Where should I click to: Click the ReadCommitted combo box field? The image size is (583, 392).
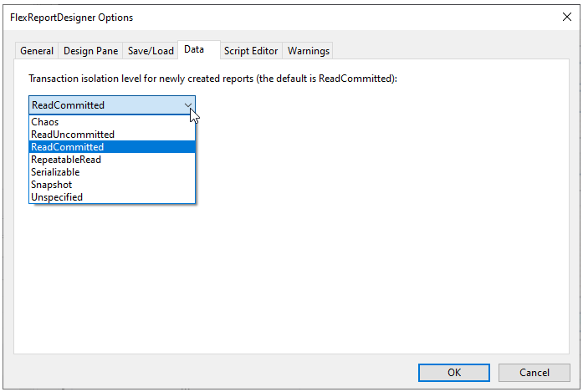100,105
